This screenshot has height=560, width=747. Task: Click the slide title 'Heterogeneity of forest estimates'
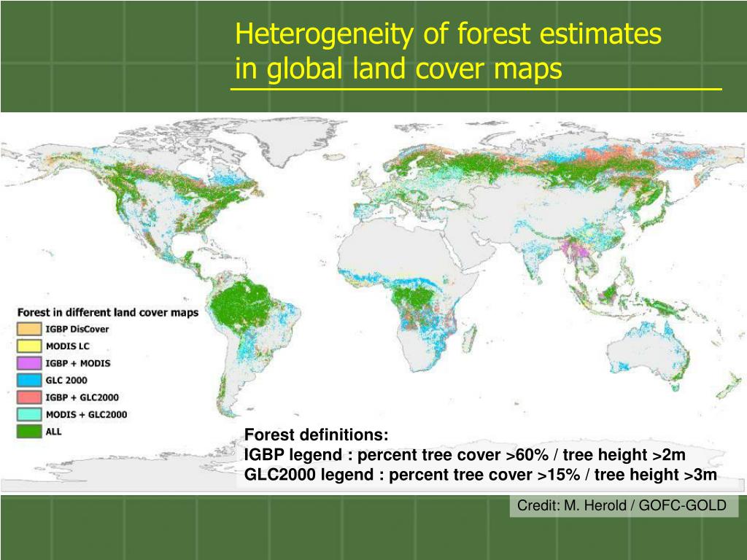pyautogui.click(x=449, y=34)
